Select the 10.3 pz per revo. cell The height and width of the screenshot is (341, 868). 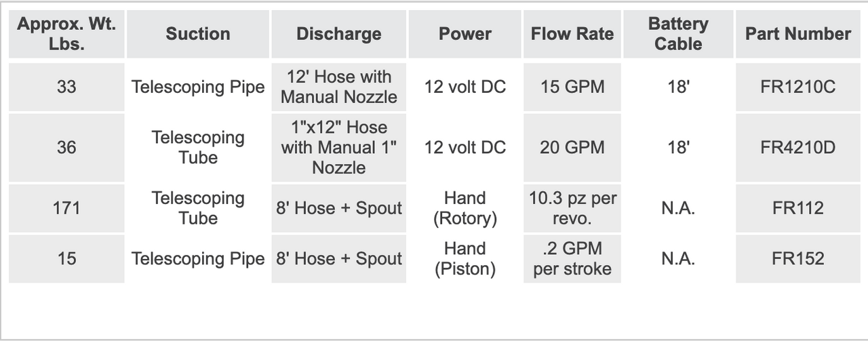pos(572,208)
